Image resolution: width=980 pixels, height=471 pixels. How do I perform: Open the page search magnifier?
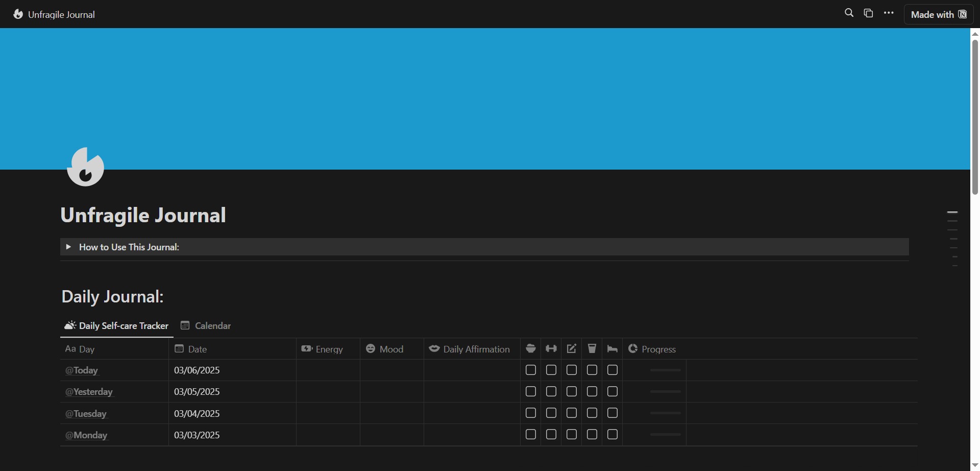849,13
